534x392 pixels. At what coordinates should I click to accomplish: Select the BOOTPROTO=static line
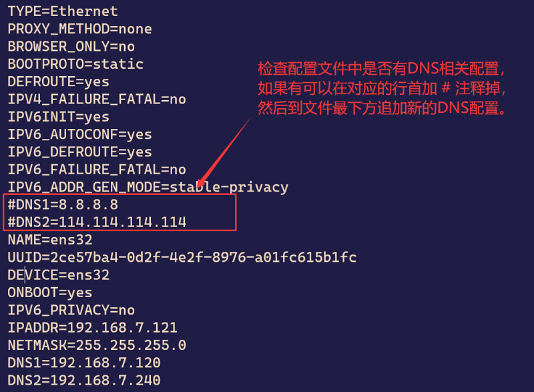(75, 64)
